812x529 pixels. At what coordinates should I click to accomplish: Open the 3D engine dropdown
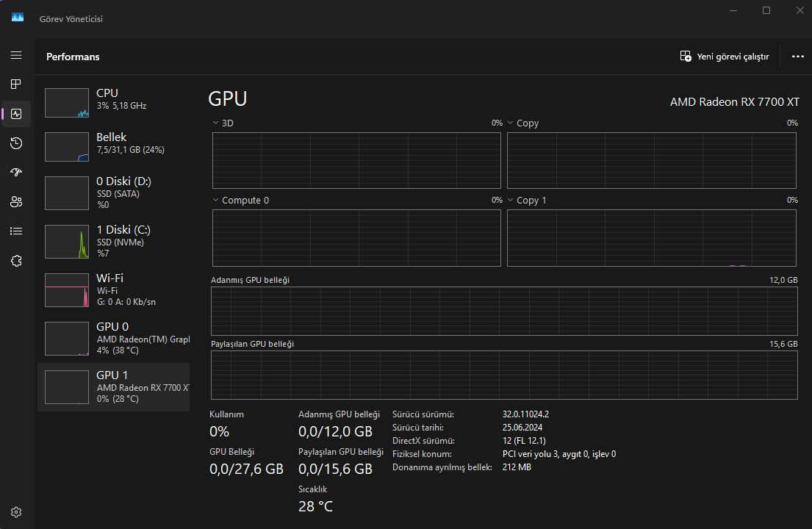coord(223,123)
